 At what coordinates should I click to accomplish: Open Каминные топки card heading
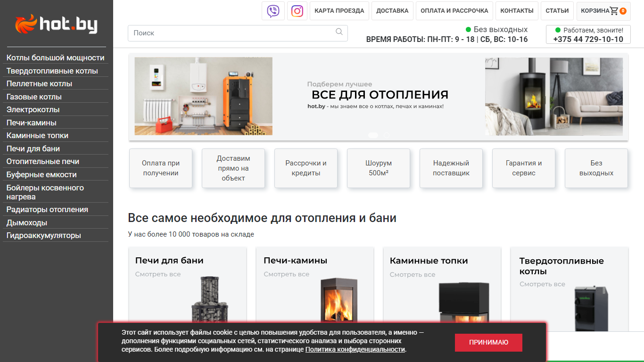coord(429,260)
